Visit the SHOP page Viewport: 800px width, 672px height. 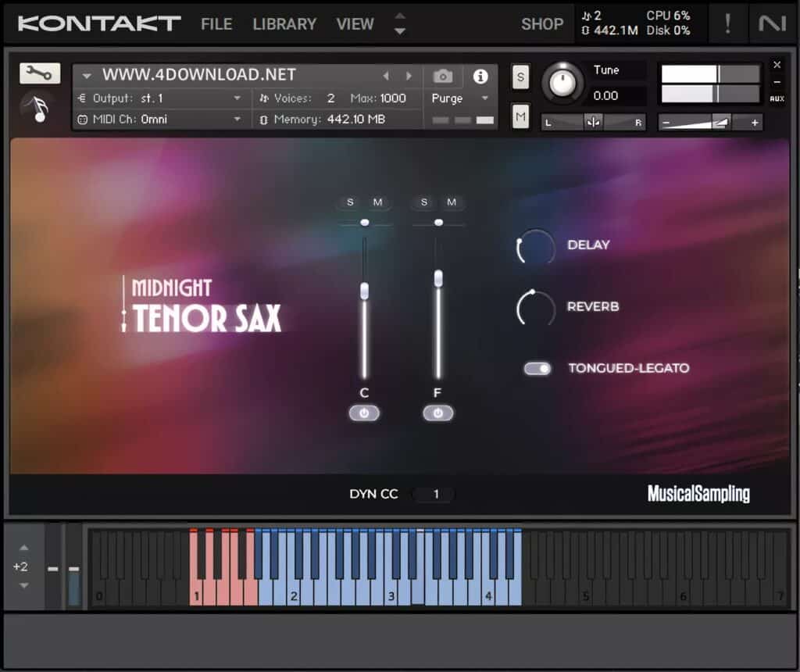coord(542,24)
